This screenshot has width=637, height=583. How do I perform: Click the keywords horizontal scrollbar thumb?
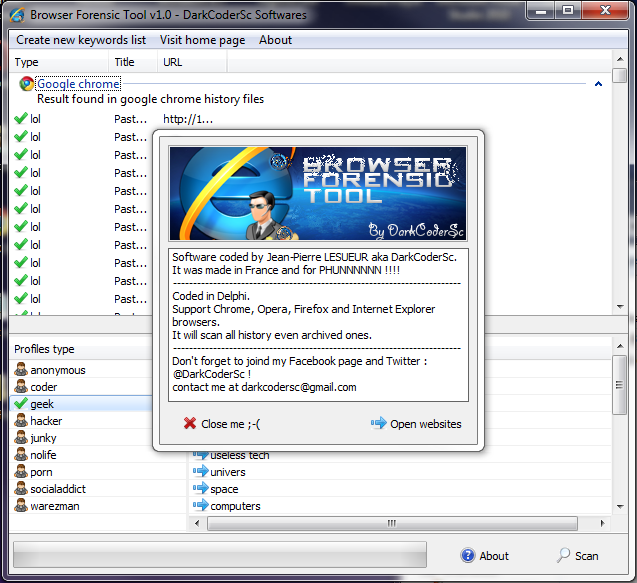[x=392, y=523]
